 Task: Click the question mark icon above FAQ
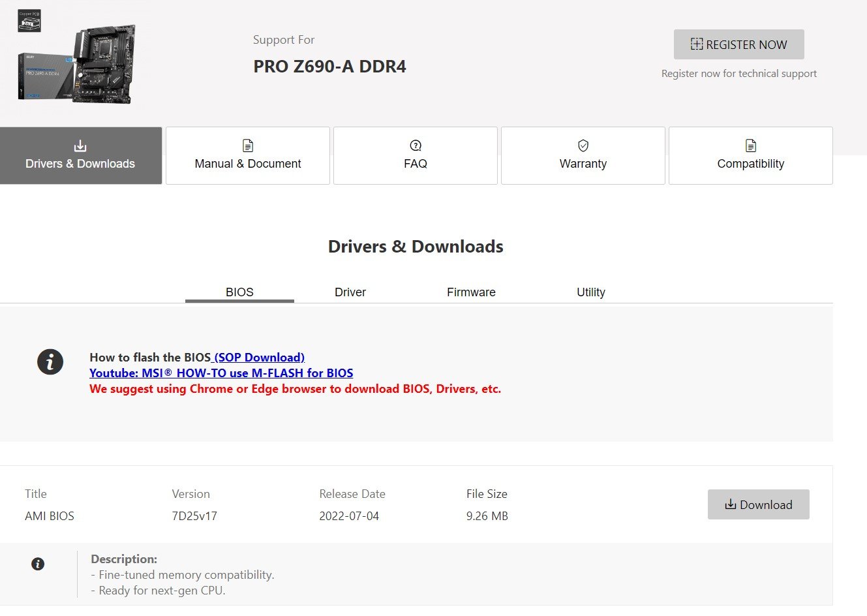(416, 146)
